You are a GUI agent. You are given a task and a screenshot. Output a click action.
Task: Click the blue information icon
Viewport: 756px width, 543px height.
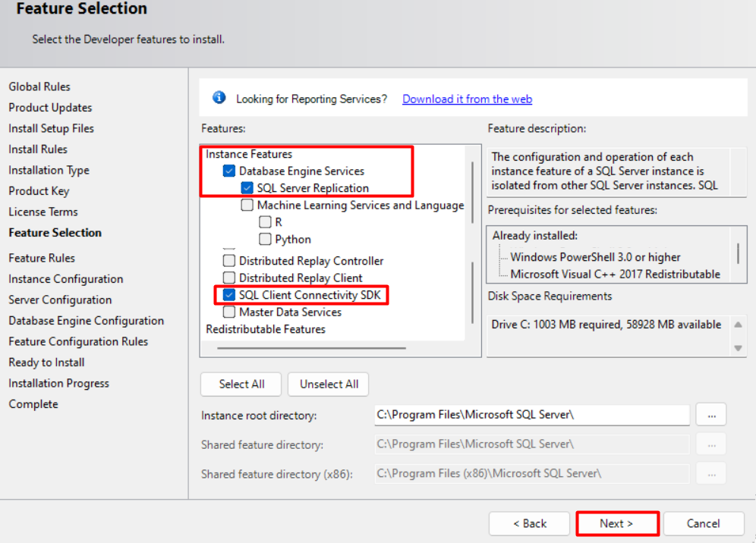pos(219,98)
